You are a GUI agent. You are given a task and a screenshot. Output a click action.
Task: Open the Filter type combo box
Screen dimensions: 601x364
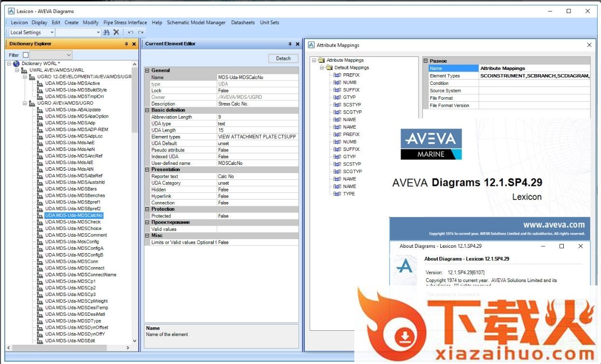68,55
